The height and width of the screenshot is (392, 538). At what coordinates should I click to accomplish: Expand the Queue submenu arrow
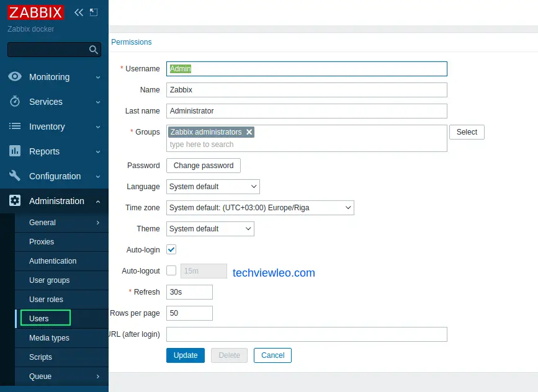click(x=98, y=376)
